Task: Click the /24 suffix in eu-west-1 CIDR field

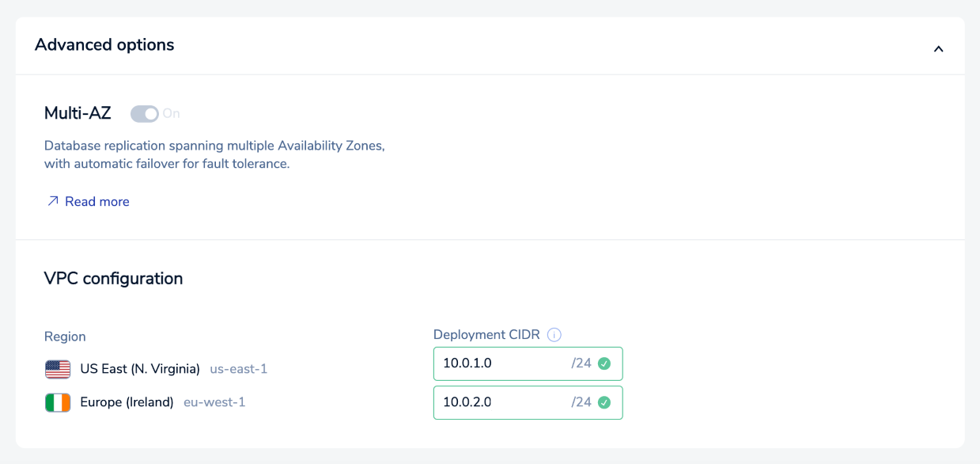Action: pyautogui.click(x=581, y=402)
